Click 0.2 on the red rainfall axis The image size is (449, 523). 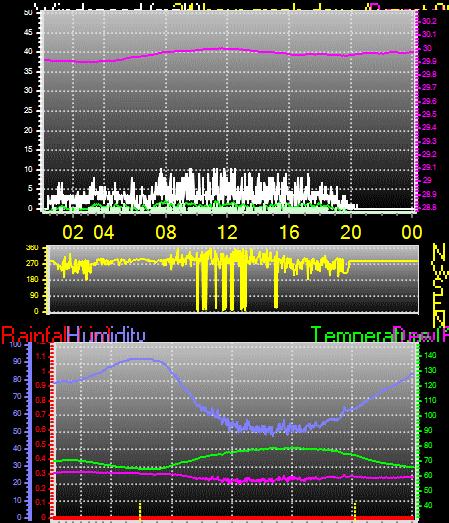[40, 489]
